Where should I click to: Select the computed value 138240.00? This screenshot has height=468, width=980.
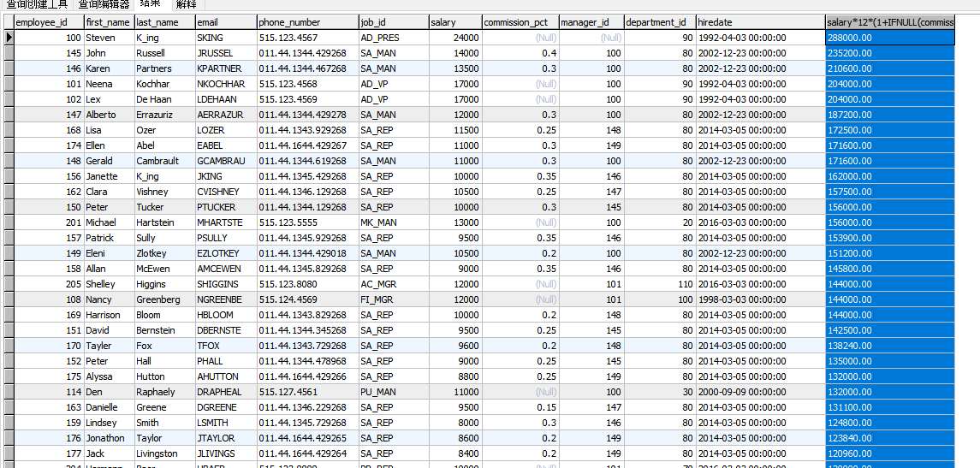coord(890,346)
